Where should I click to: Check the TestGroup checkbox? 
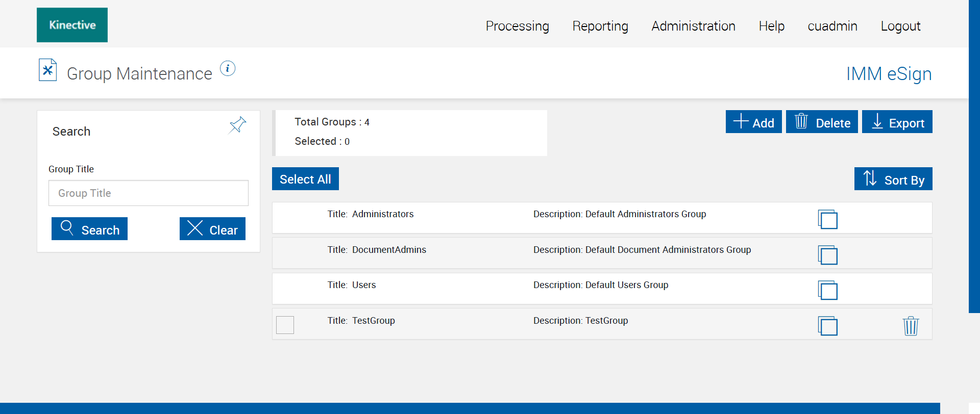click(x=285, y=325)
